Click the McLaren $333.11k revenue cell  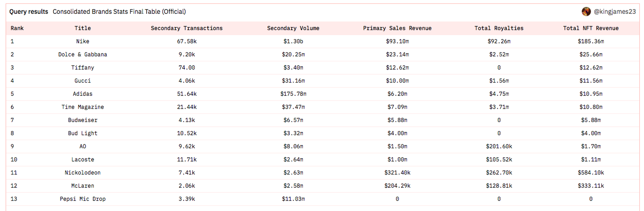[x=591, y=186]
